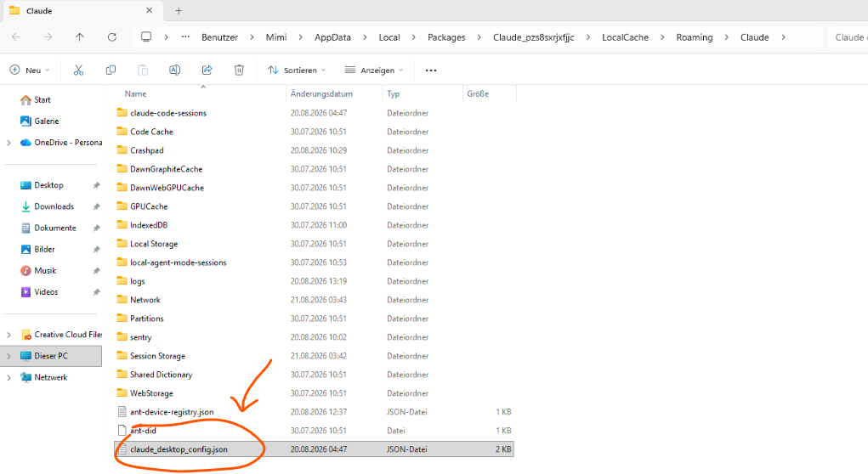Open chevron after Roaming in breadcrumb
The height and width of the screenshot is (474, 868).
coord(726,37)
